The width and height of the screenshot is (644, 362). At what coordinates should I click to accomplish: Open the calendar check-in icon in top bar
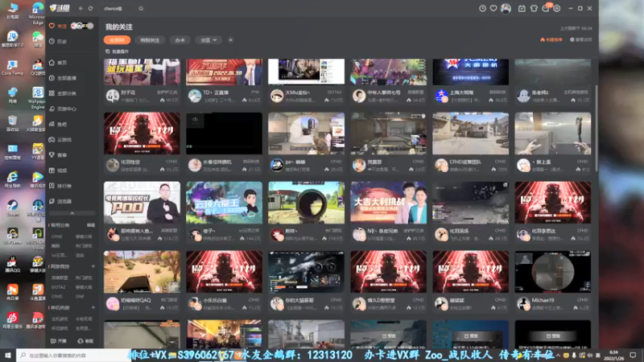point(522,8)
